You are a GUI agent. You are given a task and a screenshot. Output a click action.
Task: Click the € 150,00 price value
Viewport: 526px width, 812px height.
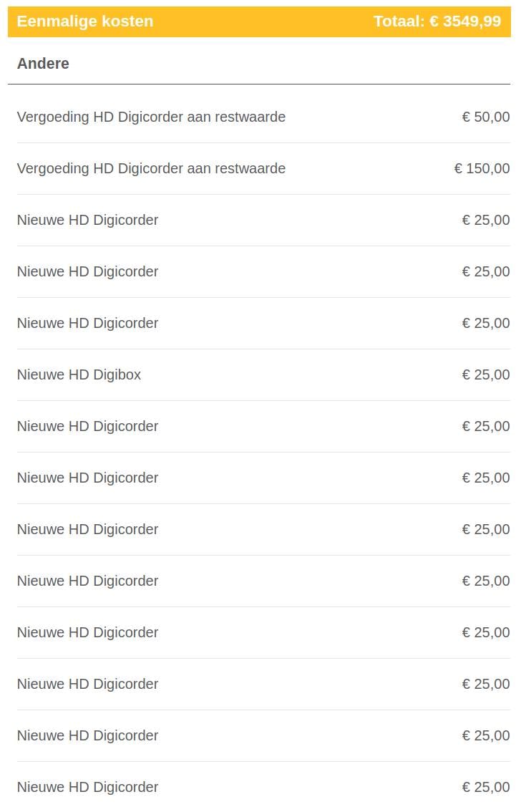pyautogui.click(x=482, y=168)
